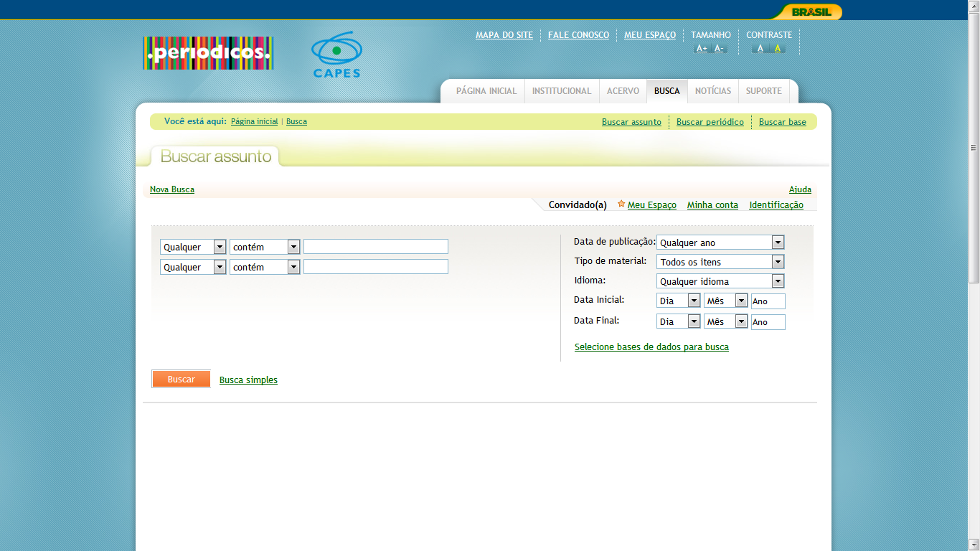980x551 pixels.
Task: Increase font size with A+ button
Action: click(x=702, y=49)
